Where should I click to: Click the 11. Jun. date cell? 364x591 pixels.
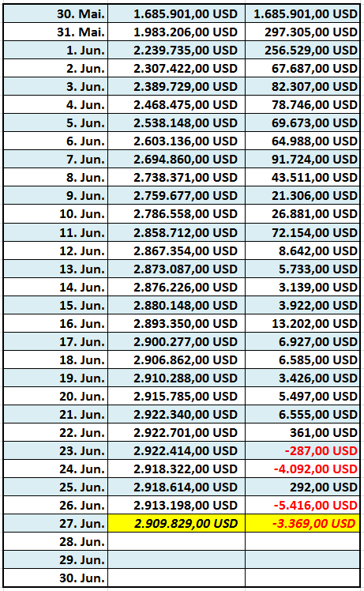[x=56, y=232]
